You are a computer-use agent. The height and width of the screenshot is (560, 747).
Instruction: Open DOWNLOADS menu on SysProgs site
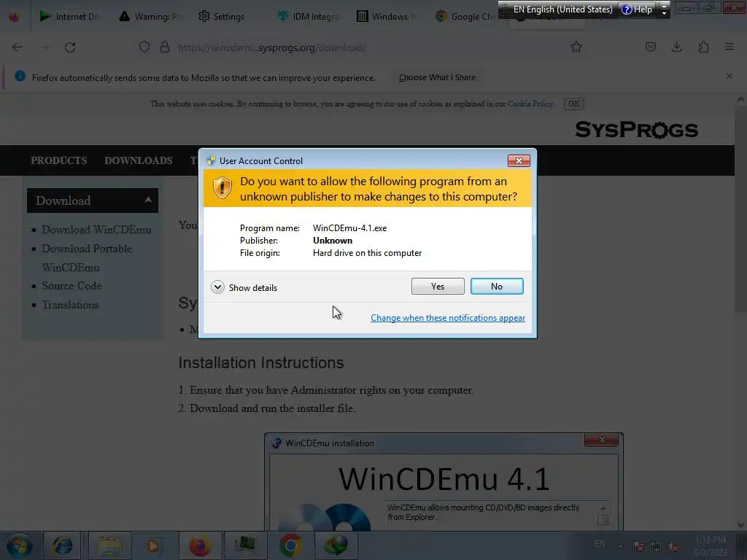(138, 160)
